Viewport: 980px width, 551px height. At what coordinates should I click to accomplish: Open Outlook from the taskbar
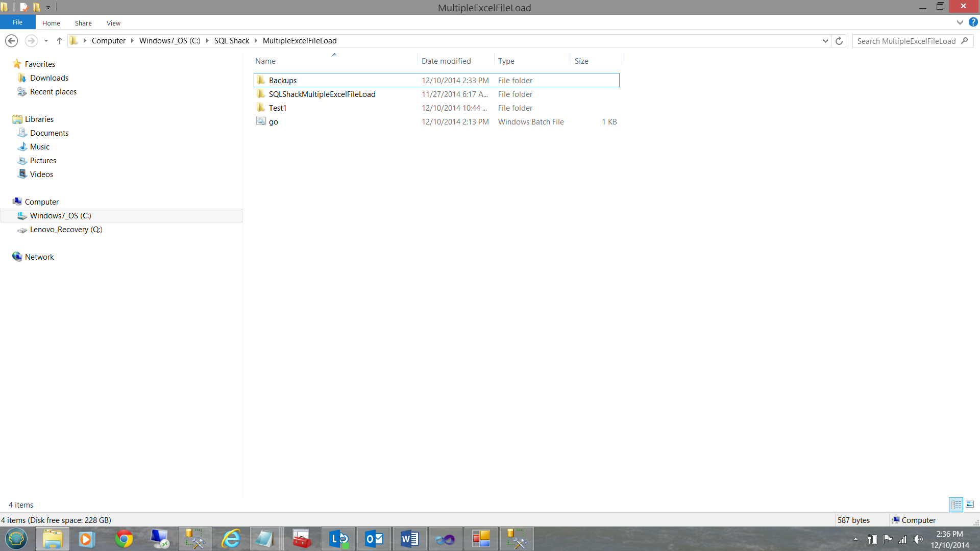(374, 539)
